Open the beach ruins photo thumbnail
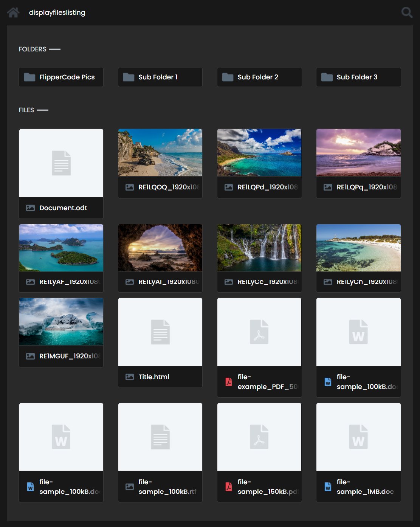 pos(160,153)
